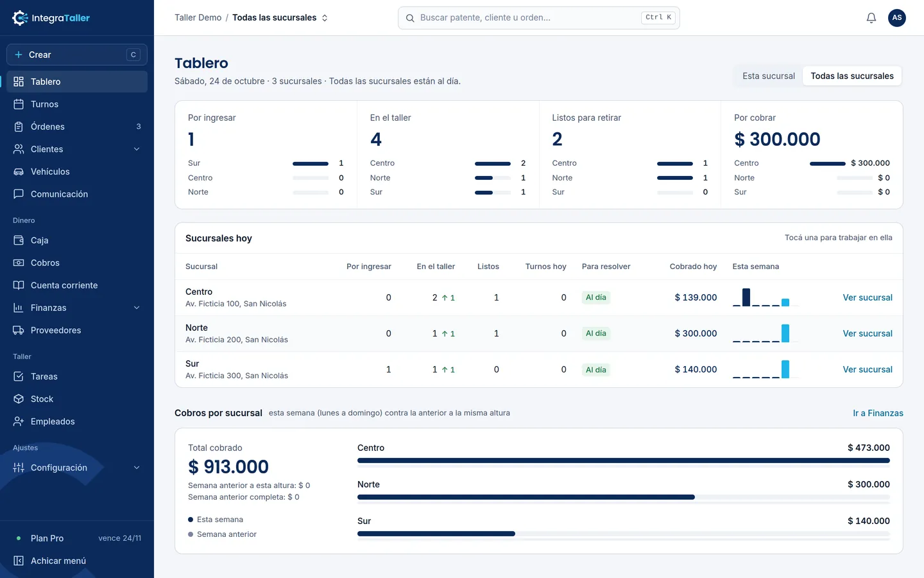Click the AS user avatar
924x578 pixels.
pos(897,18)
